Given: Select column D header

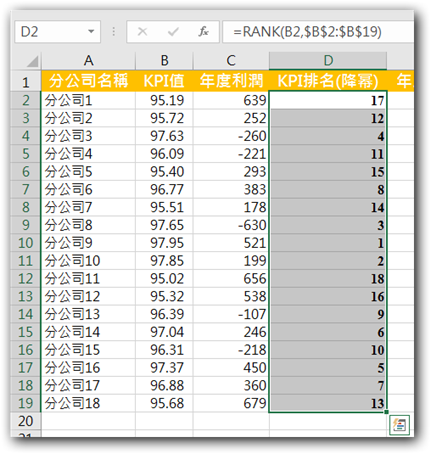Looking at the screenshot, I should [x=328, y=61].
